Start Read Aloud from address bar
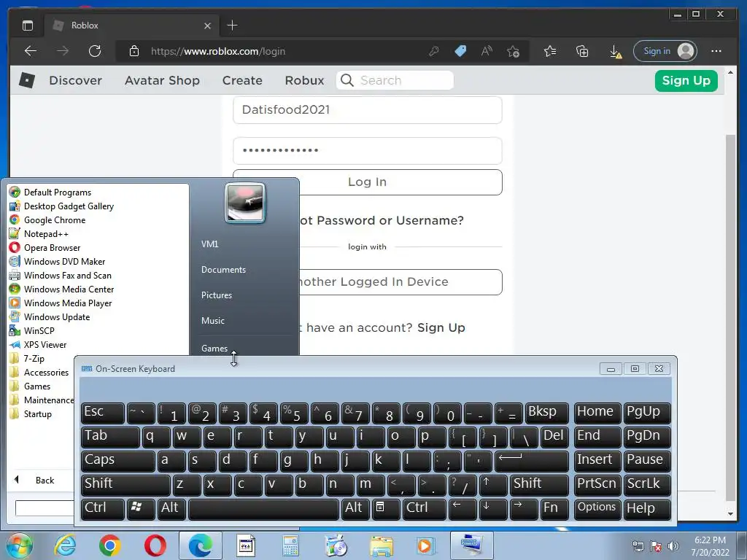 pyautogui.click(x=487, y=51)
